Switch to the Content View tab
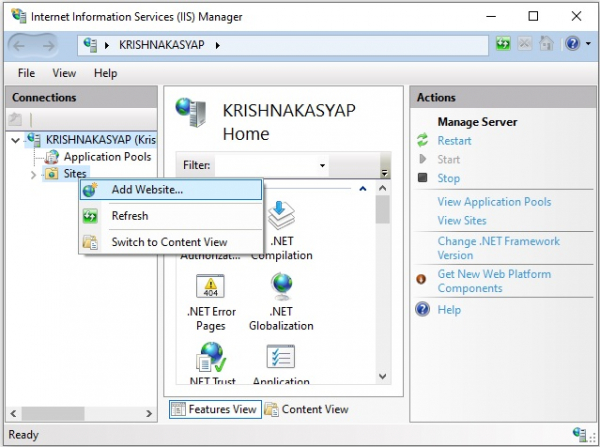This screenshot has width=600, height=447. [x=307, y=409]
